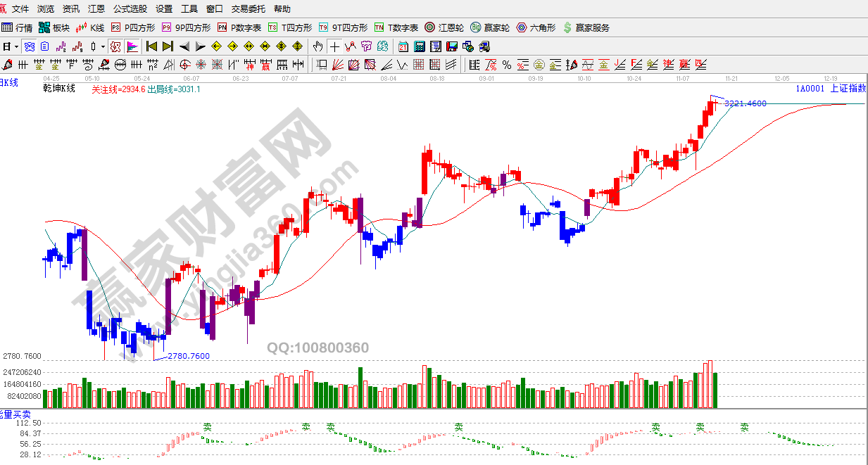Select the percent sign drawing tool

[506, 65]
